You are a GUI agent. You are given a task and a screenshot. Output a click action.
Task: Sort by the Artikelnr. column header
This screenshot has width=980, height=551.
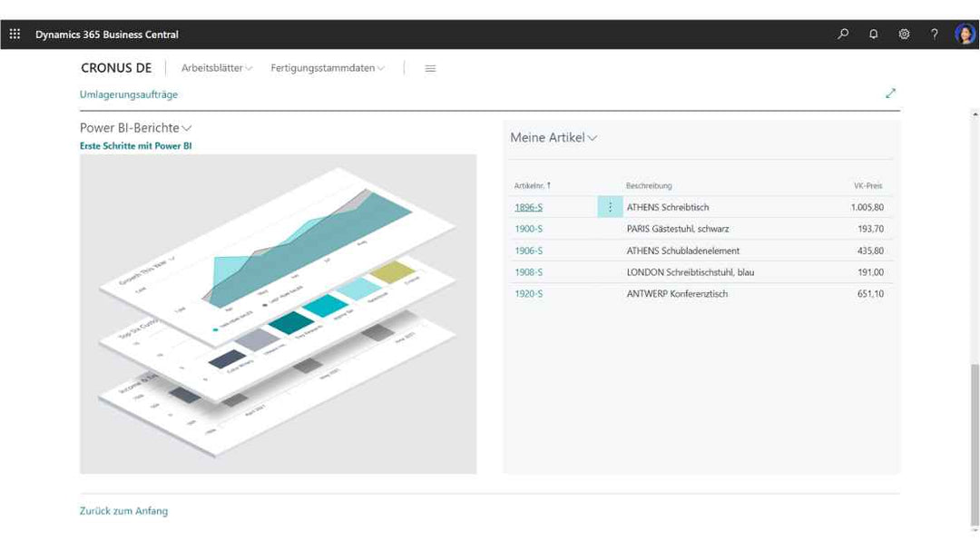pos(532,185)
